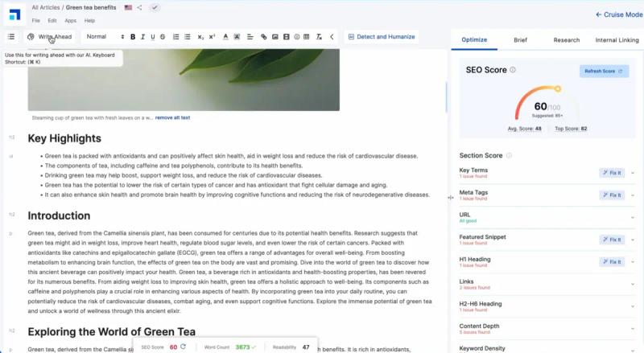Insert an emoji
The image size is (644, 353).
click(296, 36)
